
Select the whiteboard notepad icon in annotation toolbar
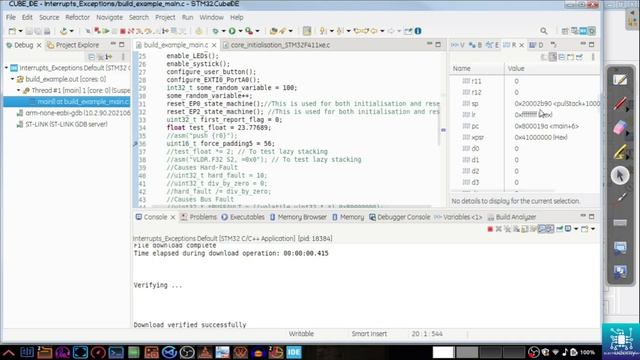coord(620,80)
